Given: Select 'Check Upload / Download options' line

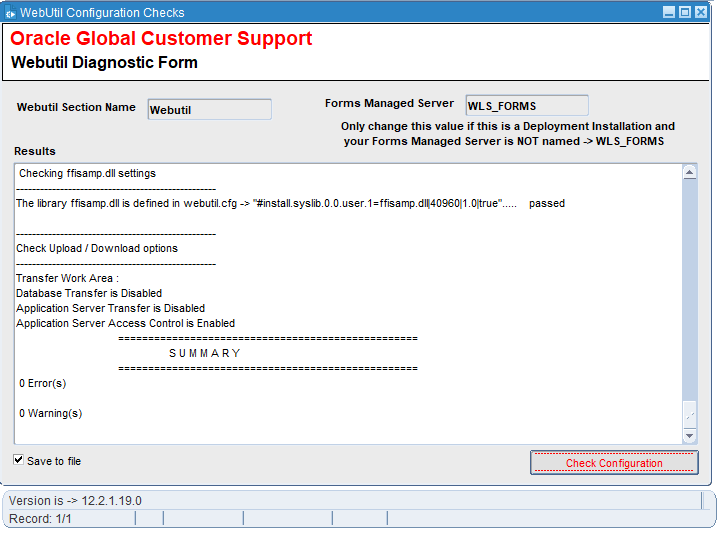Looking at the screenshot, I should 97,248.
